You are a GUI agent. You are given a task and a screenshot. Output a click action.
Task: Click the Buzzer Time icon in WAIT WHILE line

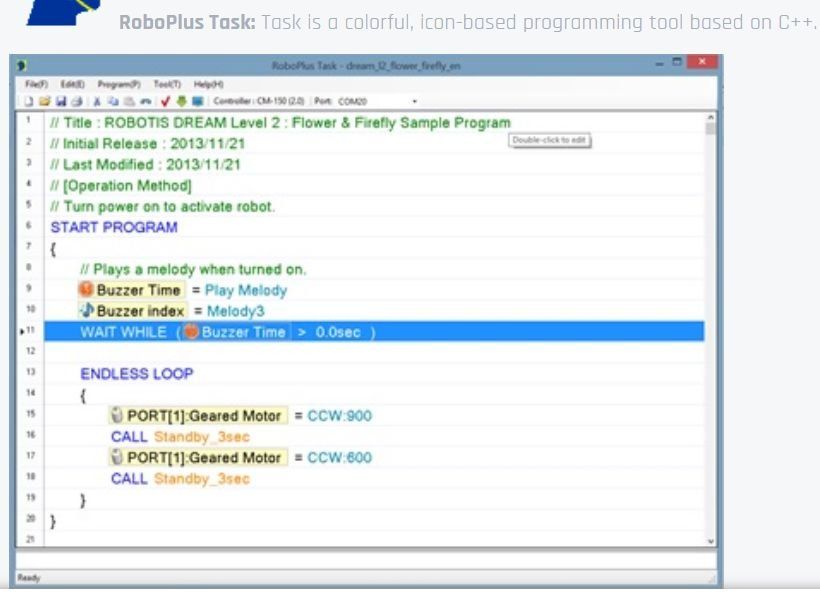[192, 332]
